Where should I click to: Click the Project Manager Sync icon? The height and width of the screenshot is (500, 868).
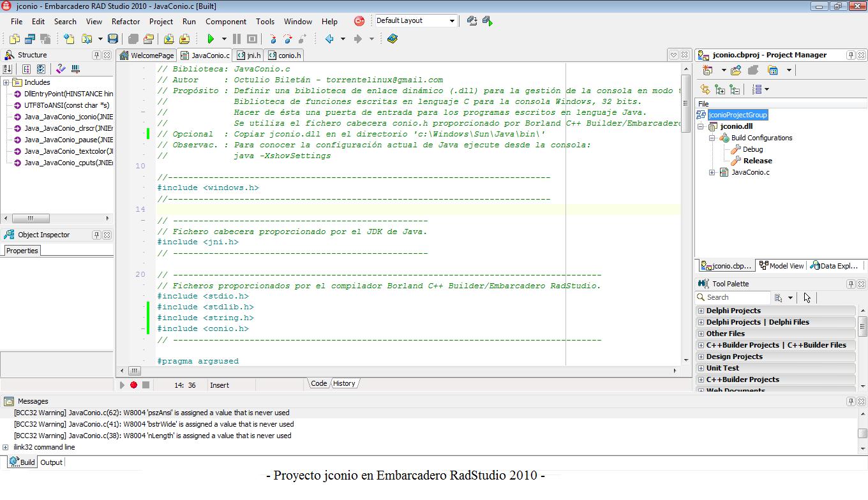[705, 89]
